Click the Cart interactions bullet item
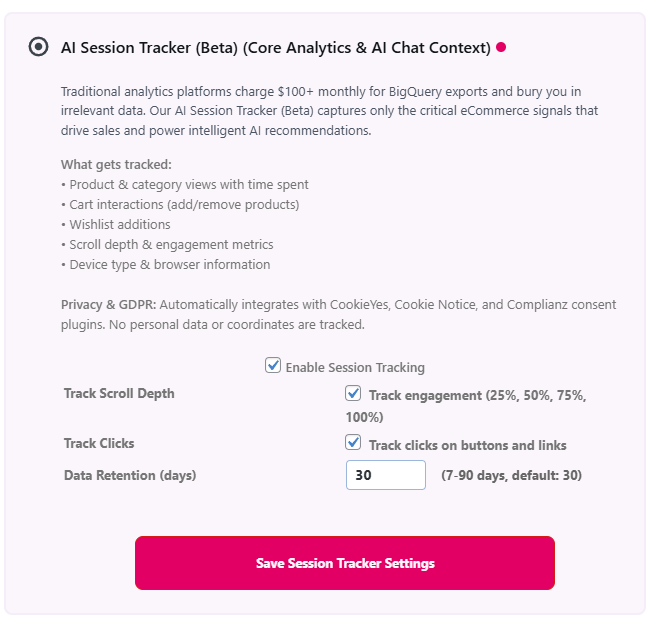 click(x=184, y=204)
